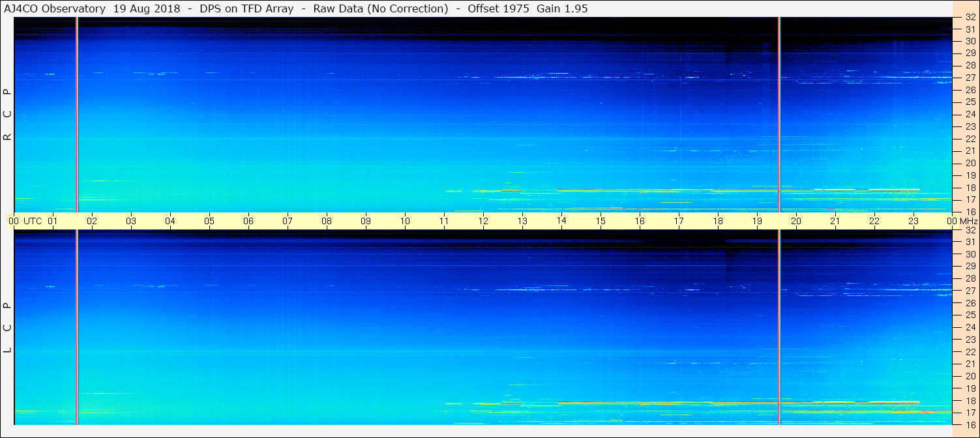This screenshot has width=980, height=438.
Task: Select hour '20' on the UTC axis
Action: tap(796, 221)
